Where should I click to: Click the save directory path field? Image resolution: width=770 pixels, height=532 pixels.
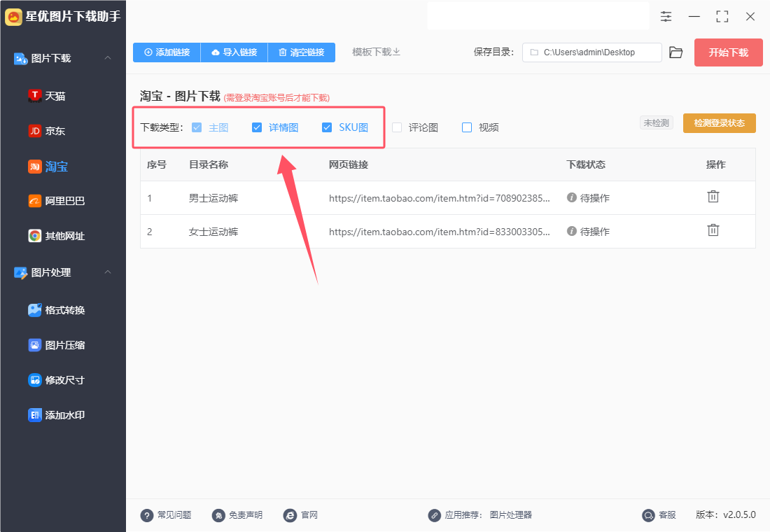click(x=591, y=52)
